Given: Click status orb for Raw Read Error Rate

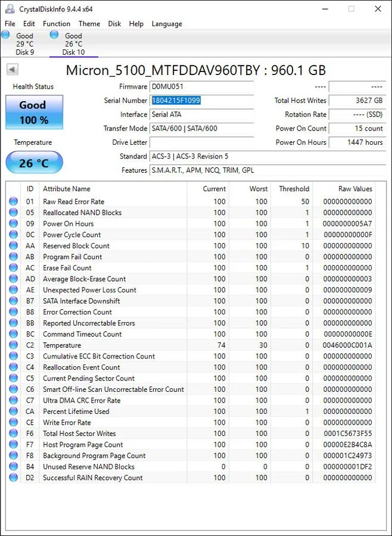Looking at the screenshot, I should coord(13,201).
